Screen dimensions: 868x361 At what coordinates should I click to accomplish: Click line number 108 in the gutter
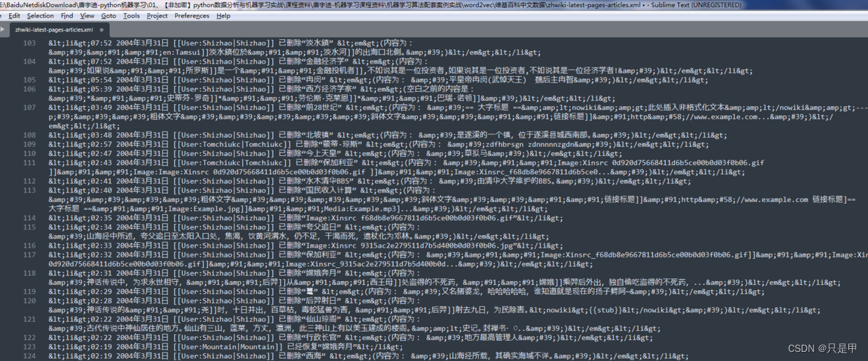[29, 135]
